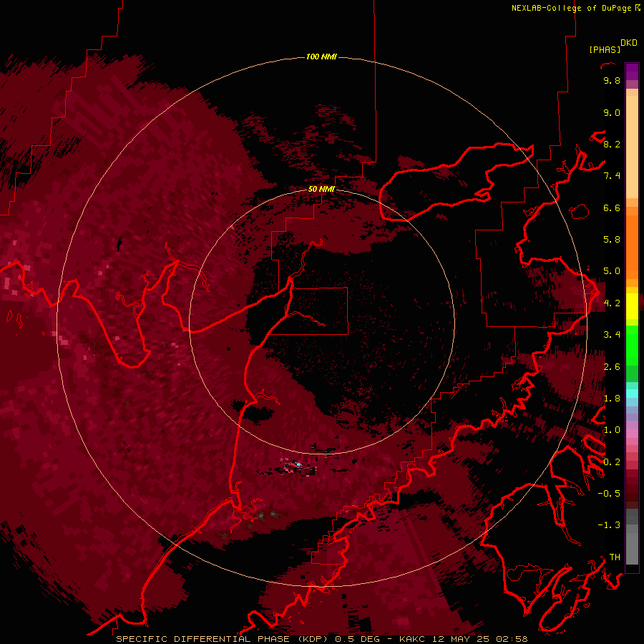Click the cyan segment of the color scale
This screenshot has height=644, width=644.
pos(632,393)
